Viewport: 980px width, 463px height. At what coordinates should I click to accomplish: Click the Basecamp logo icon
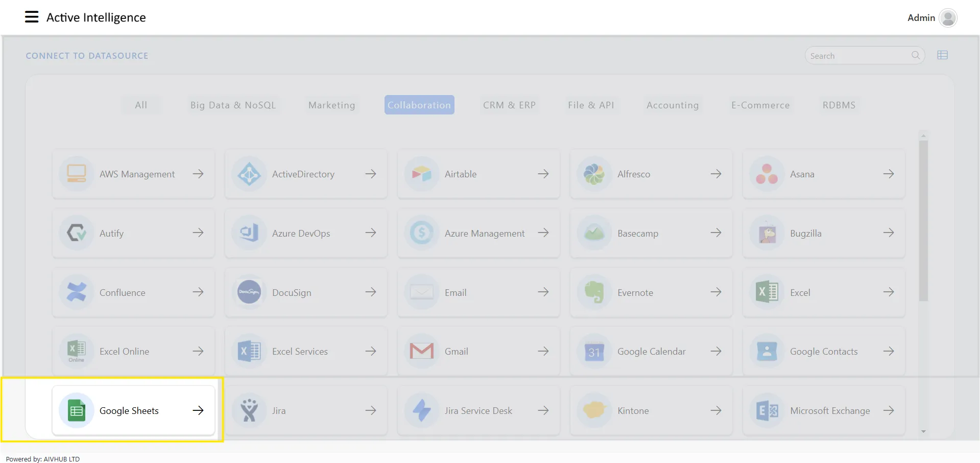point(594,233)
